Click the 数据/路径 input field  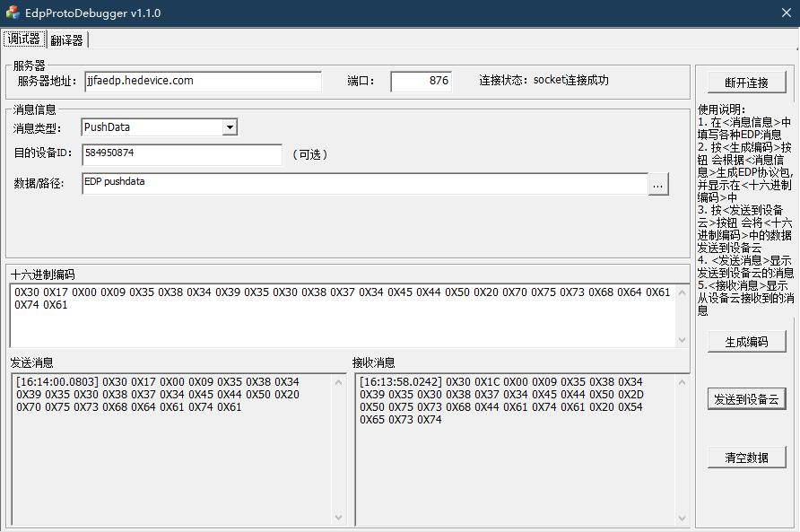(365, 184)
